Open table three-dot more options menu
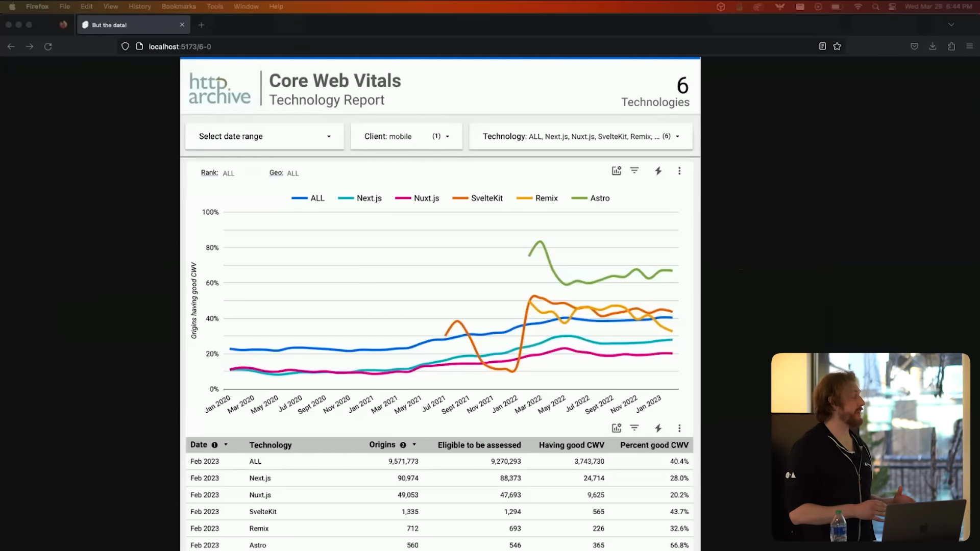 point(679,428)
